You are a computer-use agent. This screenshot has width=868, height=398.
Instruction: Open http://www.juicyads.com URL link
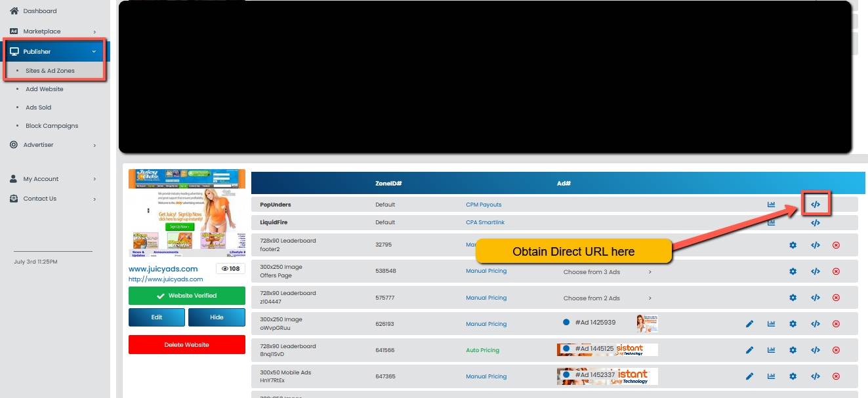click(x=166, y=279)
